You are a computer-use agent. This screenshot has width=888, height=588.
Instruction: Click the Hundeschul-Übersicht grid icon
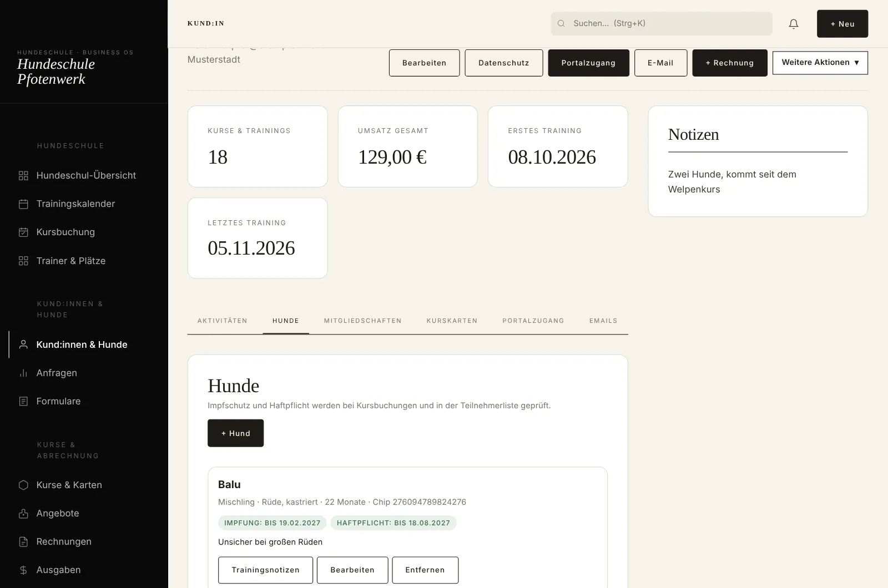point(23,175)
